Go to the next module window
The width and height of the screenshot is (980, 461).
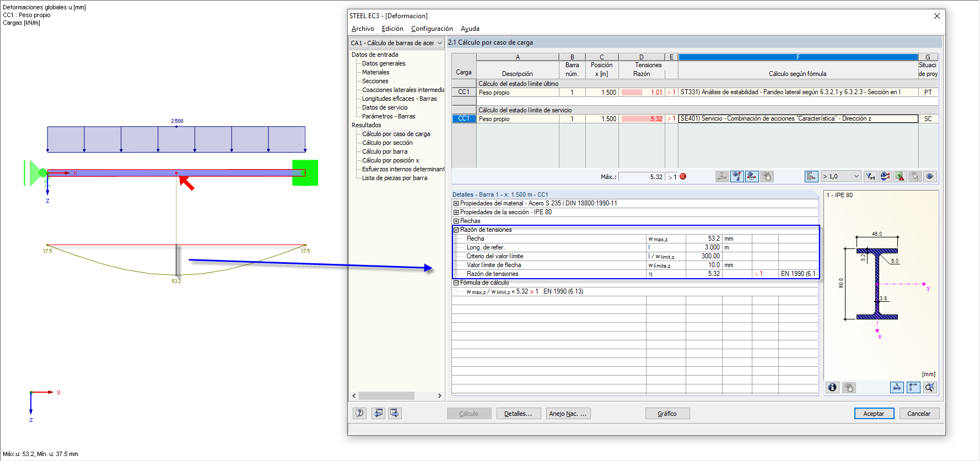coord(395,413)
